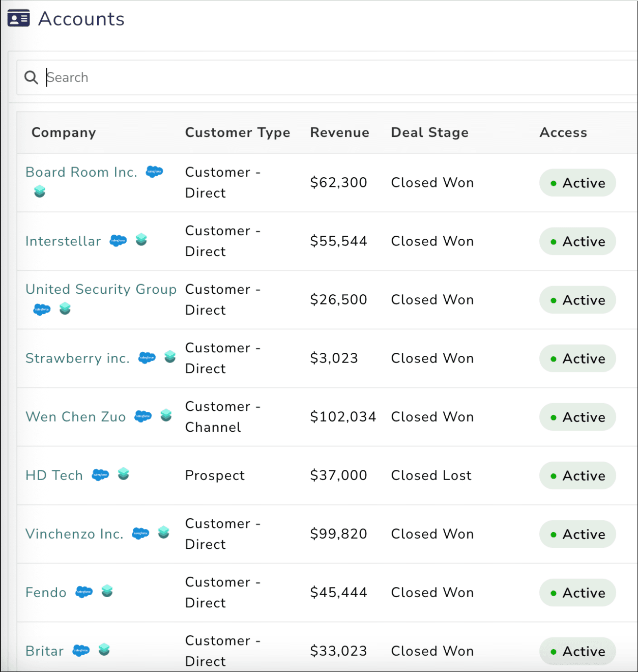This screenshot has width=638, height=672.
Task: Open the United Security Group account
Action: (x=101, y=289)
